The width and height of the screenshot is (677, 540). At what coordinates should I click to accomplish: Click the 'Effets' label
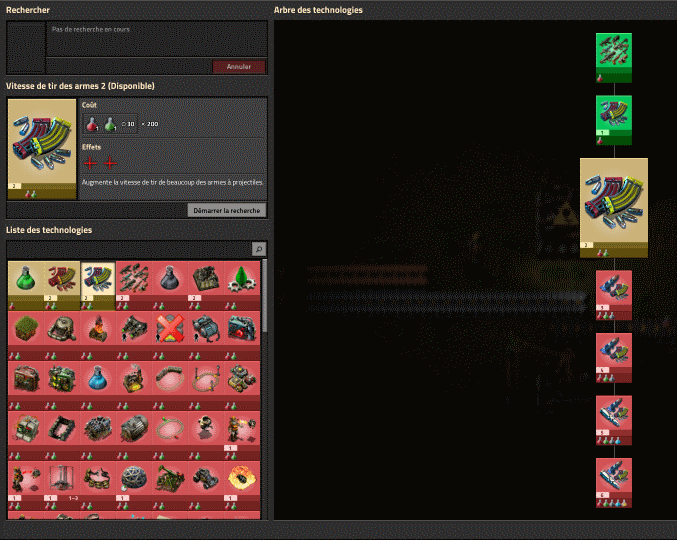[92, 147]
